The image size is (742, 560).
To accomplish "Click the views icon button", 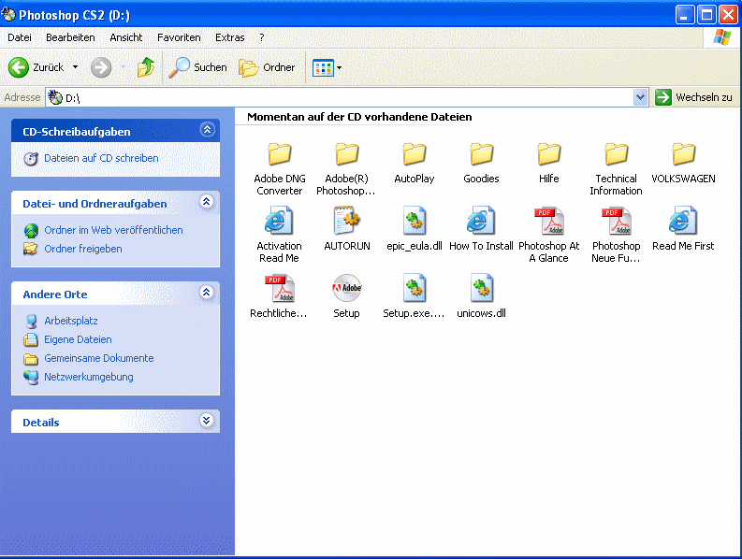I will coord(323,68).
